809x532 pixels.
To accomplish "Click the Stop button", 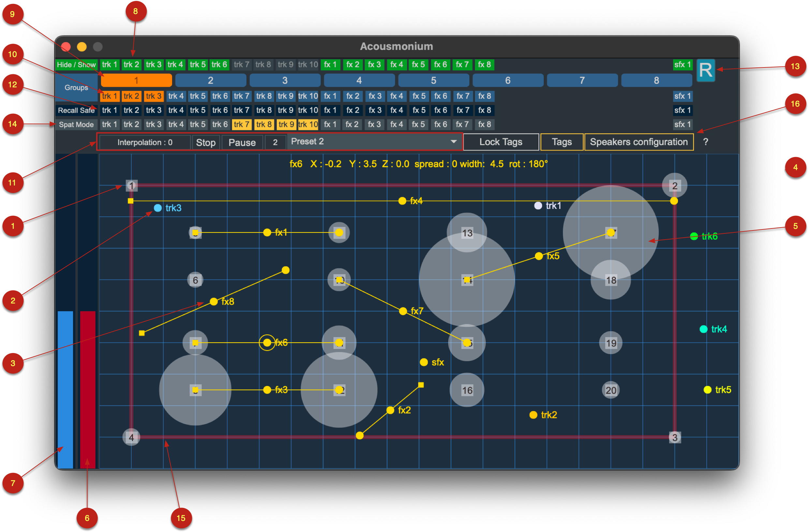I will pos(206,142).
